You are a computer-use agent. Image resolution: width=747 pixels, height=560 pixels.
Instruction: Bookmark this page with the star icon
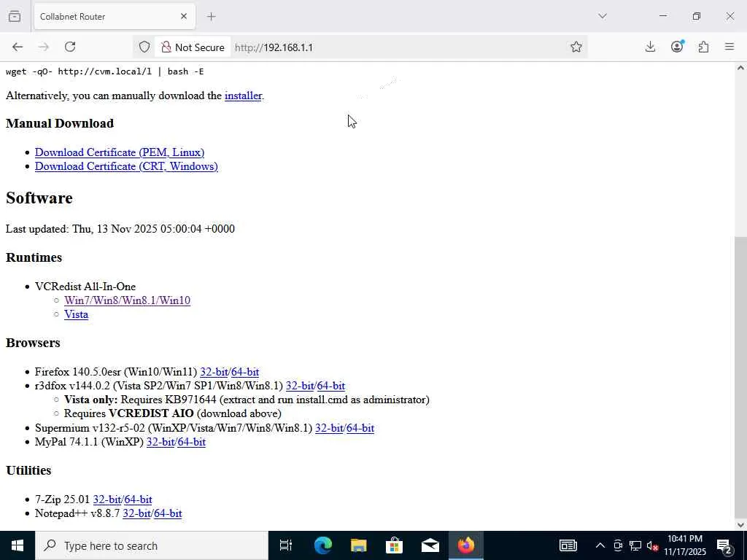tap(576, 47)
